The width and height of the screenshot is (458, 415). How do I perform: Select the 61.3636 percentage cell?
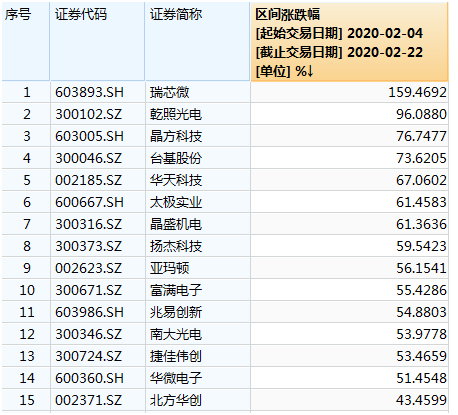tap(349, 224)
